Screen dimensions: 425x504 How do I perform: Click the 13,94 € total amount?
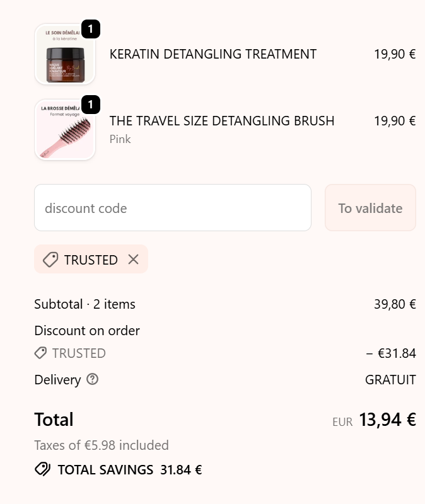click(387, 420)
